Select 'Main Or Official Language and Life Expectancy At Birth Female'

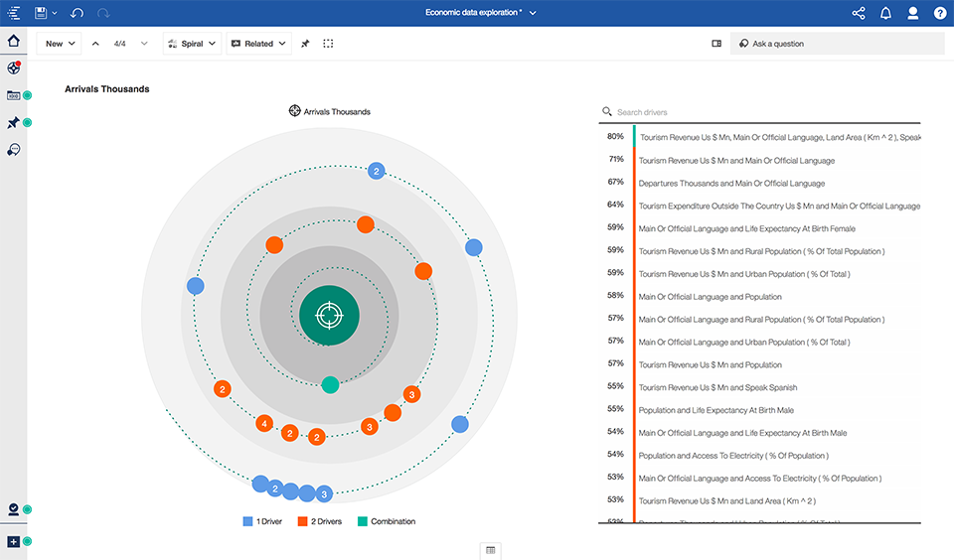[x=759, y=228]
